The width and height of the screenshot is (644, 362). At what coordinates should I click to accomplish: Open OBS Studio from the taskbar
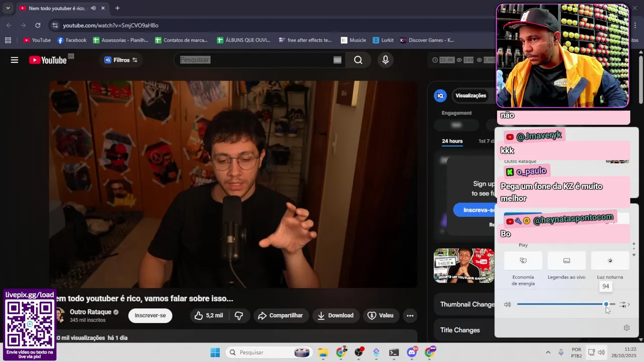pyautogui.click(x=358, y=352)
